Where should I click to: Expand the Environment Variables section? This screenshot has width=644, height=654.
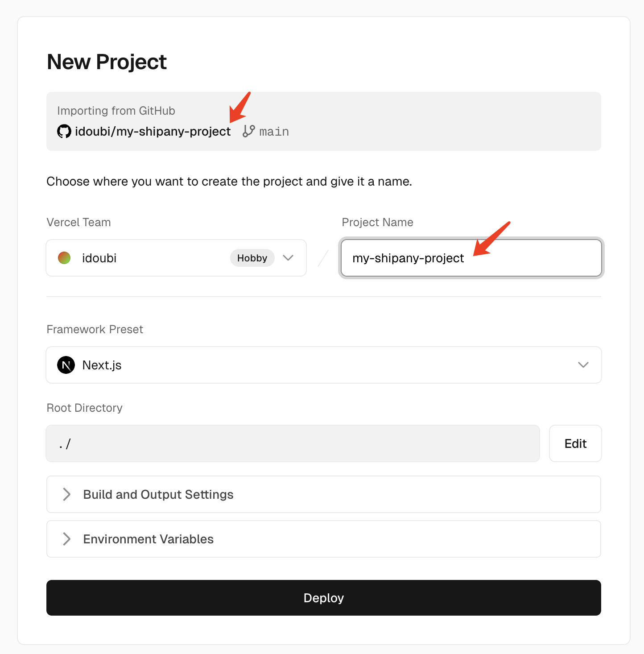point(324,539)
